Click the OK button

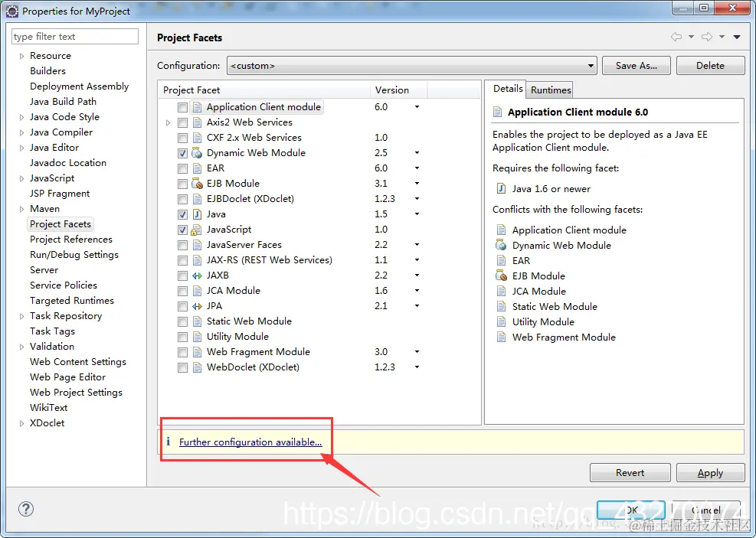631,510
